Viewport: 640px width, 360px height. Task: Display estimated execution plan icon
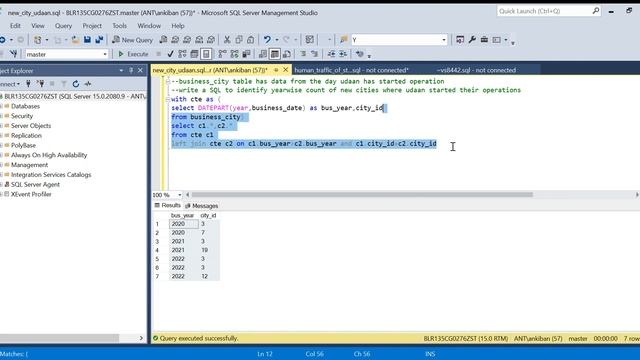tap(182, 54)
